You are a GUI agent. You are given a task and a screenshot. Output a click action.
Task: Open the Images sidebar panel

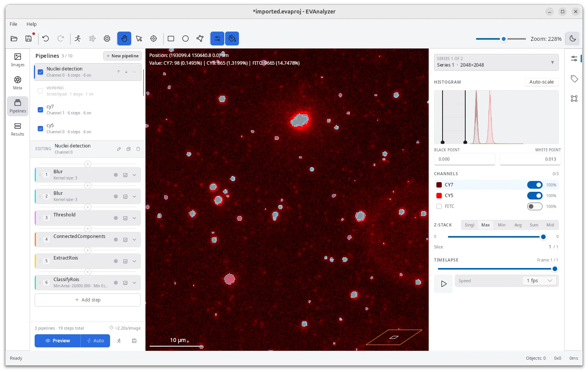pos(18,60)
